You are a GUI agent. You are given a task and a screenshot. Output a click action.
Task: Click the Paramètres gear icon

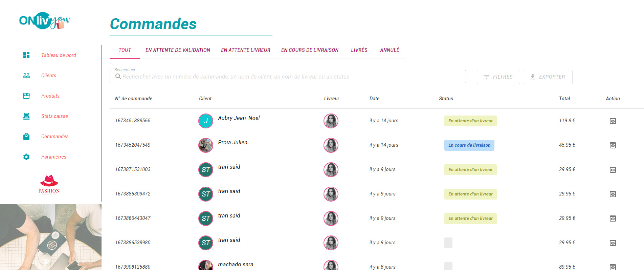(26, 157)
